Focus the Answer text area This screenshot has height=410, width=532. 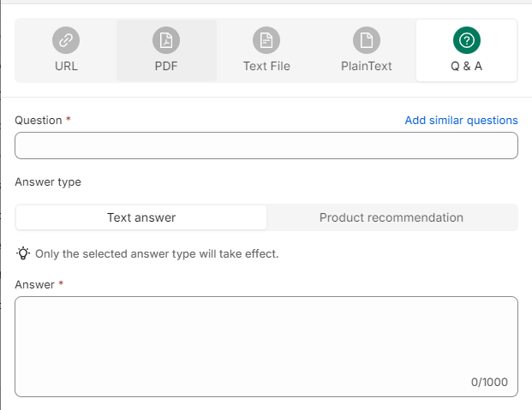pos(266,347)
